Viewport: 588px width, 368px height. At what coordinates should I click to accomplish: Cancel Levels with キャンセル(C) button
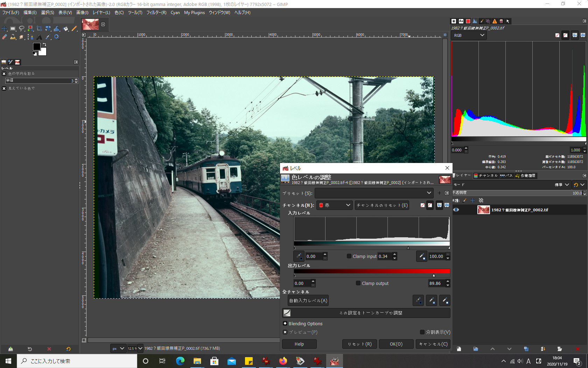pos(433,344)
